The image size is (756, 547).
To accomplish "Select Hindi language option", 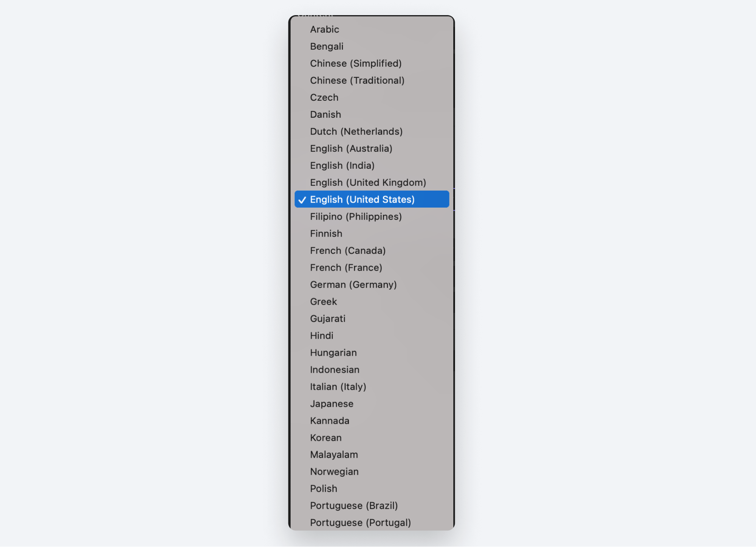I will pyautogui.click(x=322, y=335).
